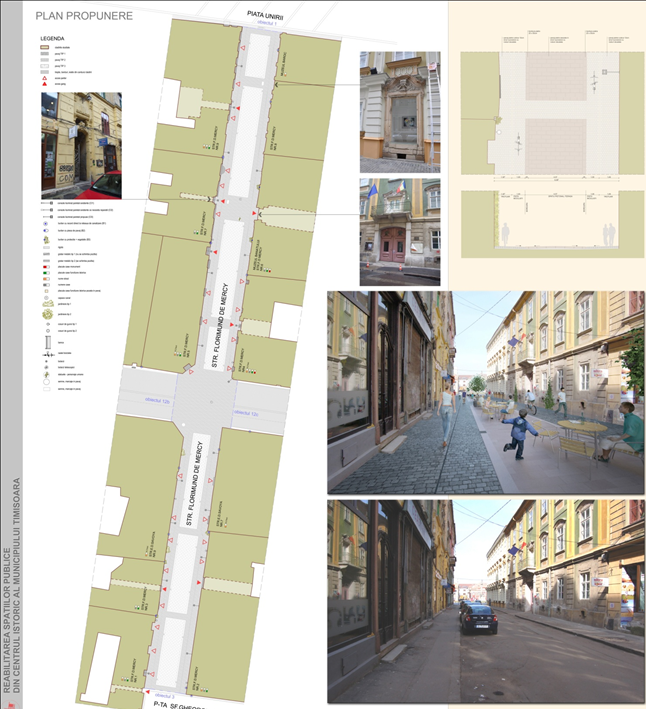This screenshot has height=709, width=646.
Task: Click the 'obiectul 12c' label
Action: pyautogui.click(x=247, y=411)
